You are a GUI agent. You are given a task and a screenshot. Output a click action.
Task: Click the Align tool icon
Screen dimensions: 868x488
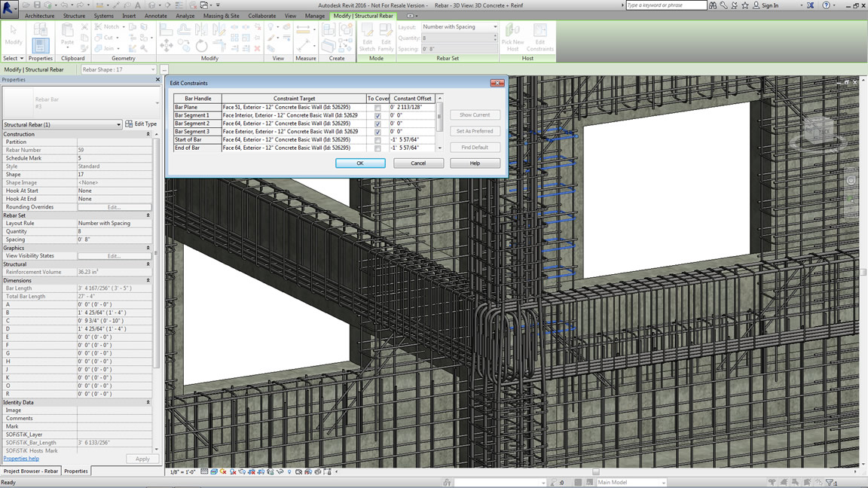click(166, 29)
